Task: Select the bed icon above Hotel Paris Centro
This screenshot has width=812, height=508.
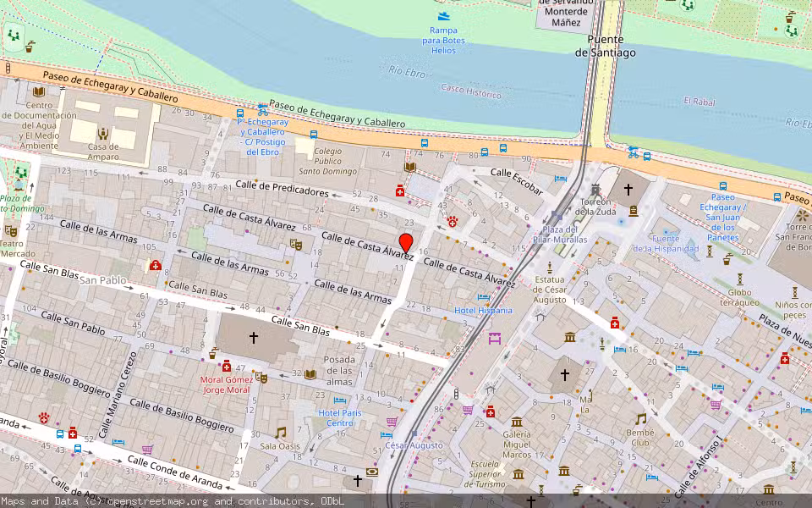Action: coord(340,400)
